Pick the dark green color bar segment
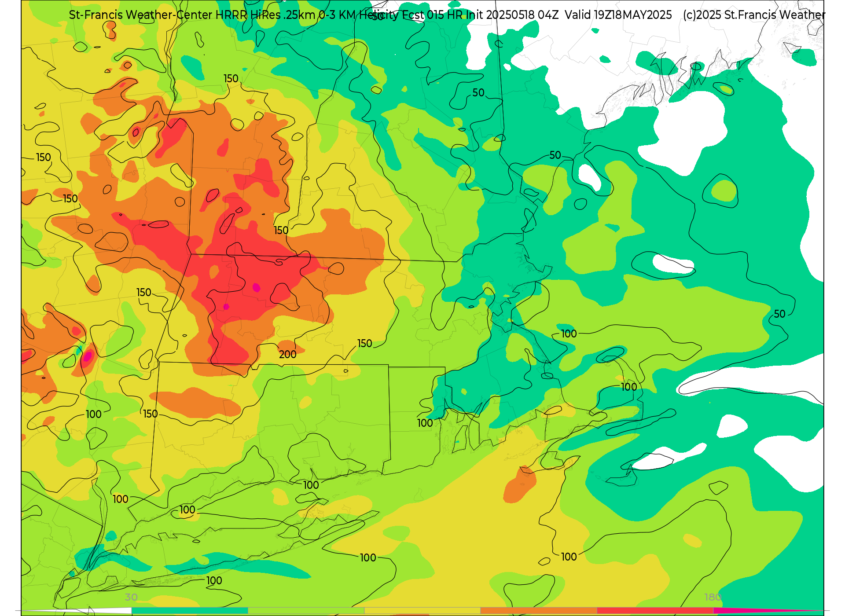Screen dimensions: 845x616 coord(190,611)
